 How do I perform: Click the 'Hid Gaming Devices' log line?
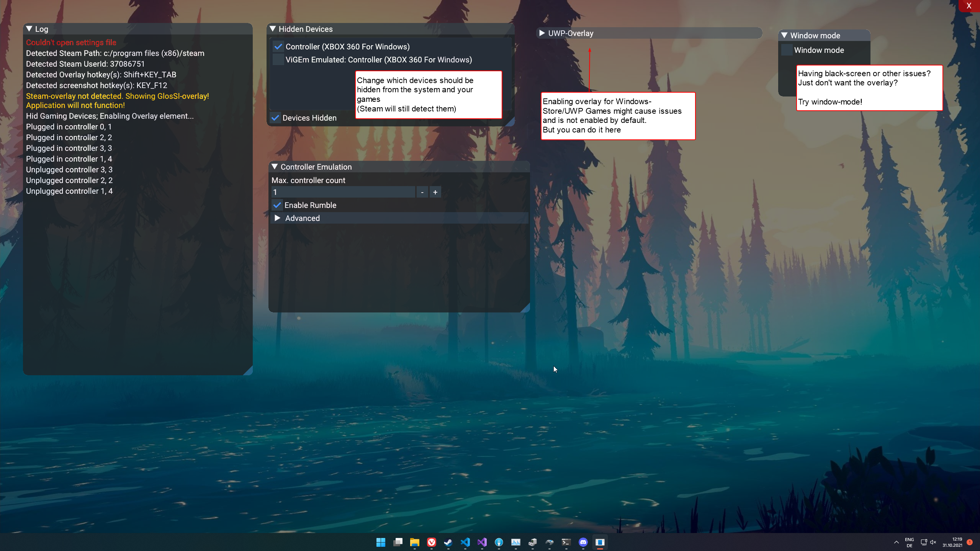coord(110,116)
